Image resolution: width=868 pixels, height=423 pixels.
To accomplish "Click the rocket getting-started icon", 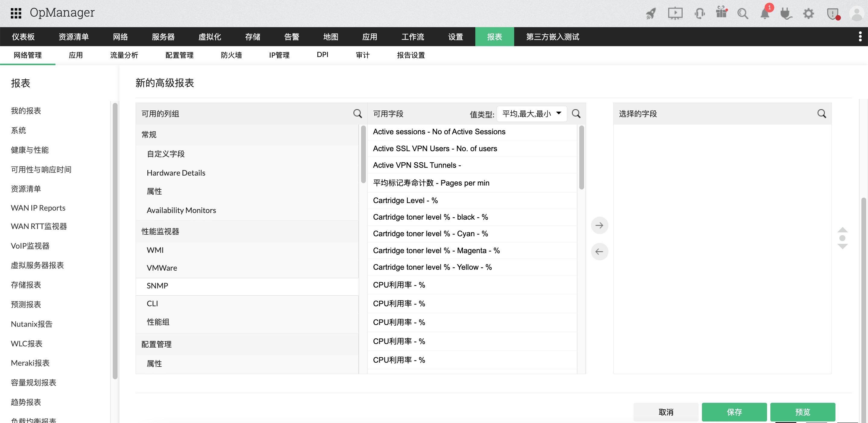I will pyautogui.click(x=650, y=14).
